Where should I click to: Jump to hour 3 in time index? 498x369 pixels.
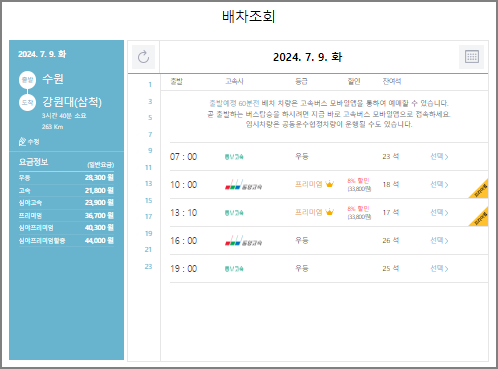(150, 101)
